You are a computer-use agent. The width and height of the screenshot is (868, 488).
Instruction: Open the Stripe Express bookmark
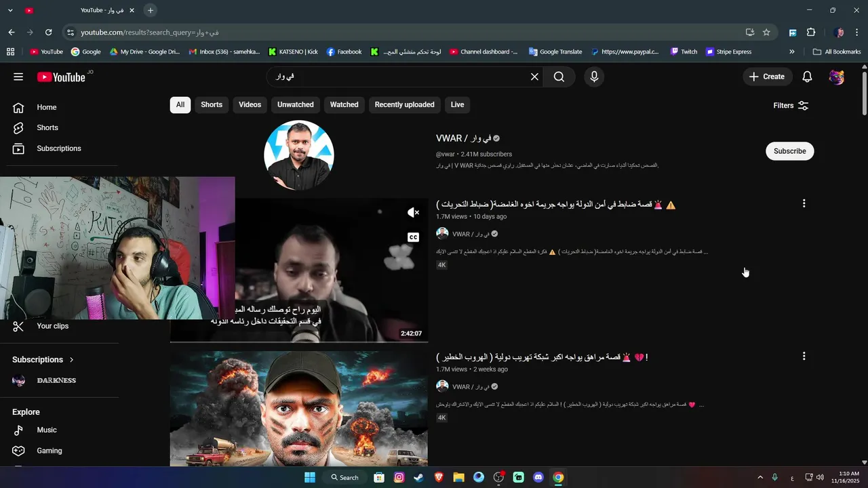coord(728,52)
